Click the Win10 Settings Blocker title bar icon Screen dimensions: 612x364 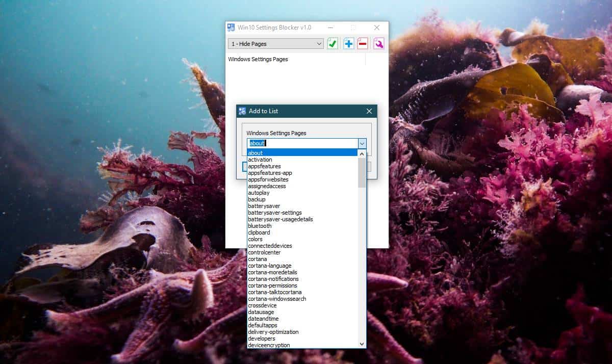click(231, 28)
